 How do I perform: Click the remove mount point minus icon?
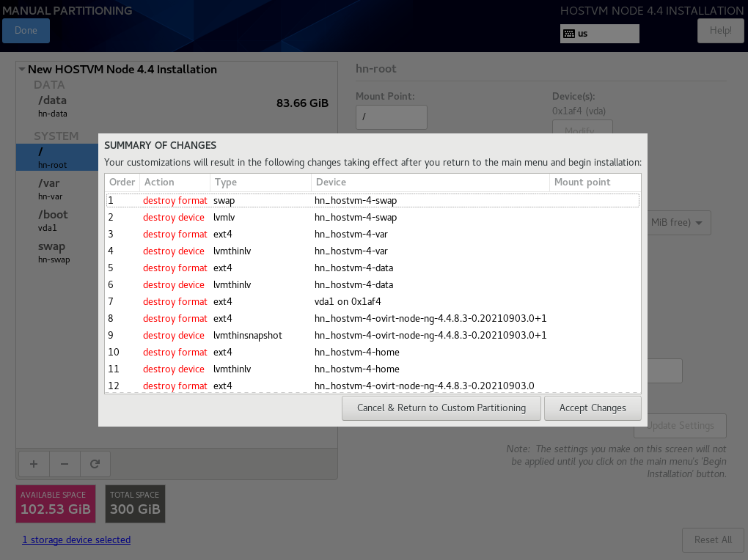(65, 464)
